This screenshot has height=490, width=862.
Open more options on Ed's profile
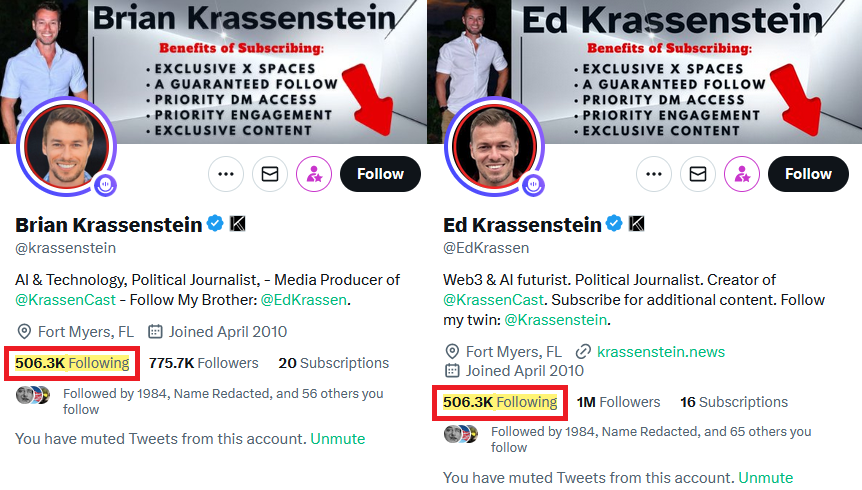pyautogui.click(x=654, y=174)
